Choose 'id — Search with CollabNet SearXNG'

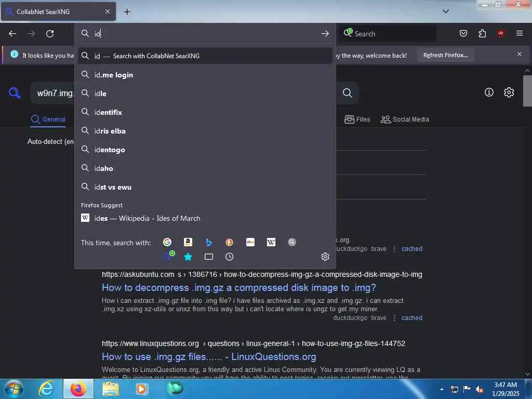tap(205, 56)
